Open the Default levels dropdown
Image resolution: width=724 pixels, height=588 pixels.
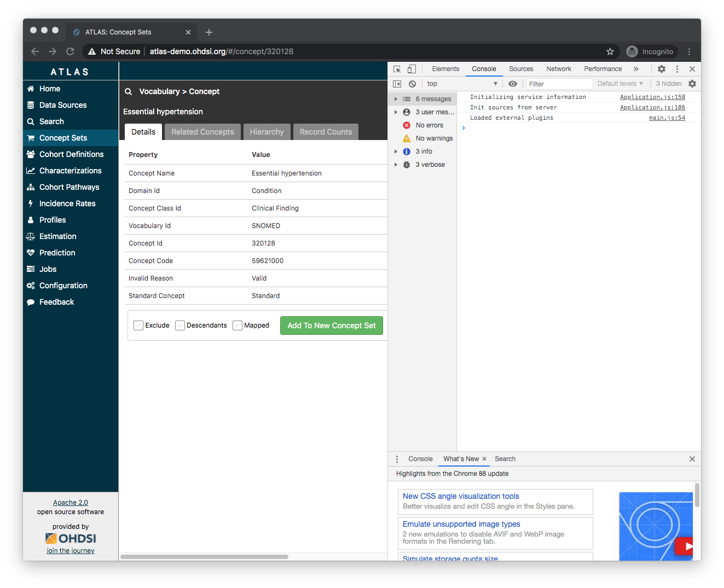tap(620, 84)
